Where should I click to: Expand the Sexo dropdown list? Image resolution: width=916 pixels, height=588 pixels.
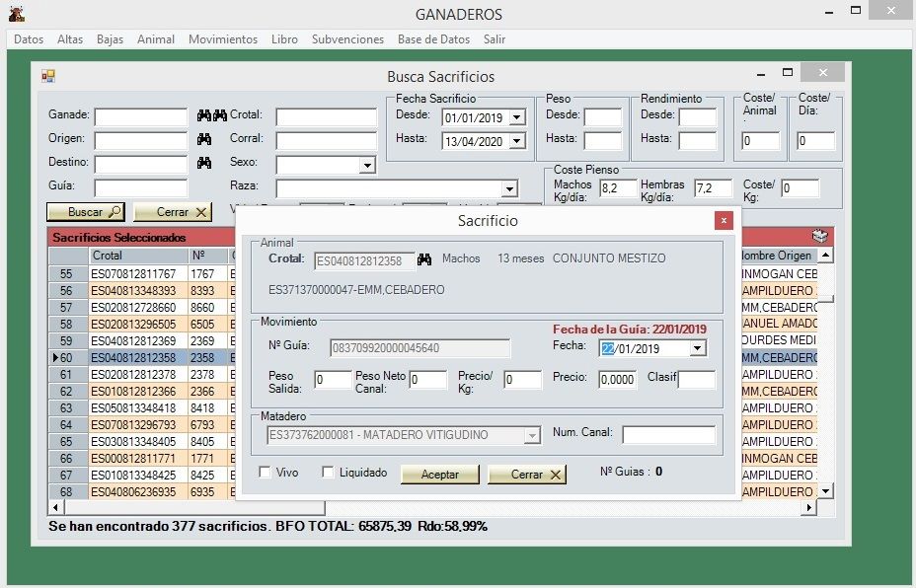tap(367, 165)
